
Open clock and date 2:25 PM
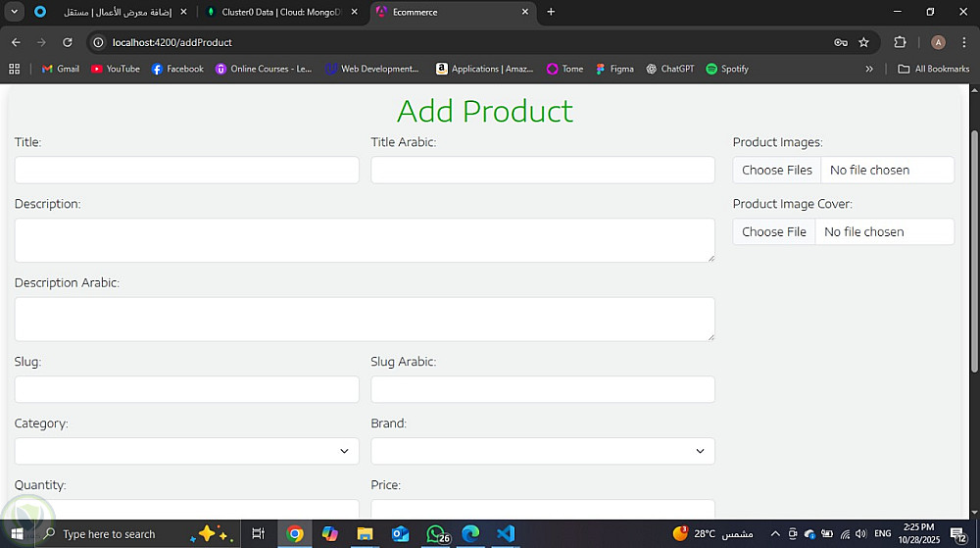pos(919,533)
